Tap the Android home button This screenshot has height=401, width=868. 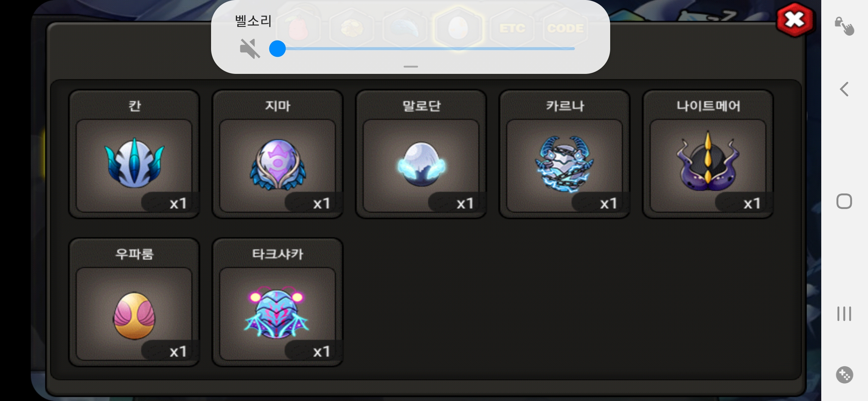coord(844,201)
